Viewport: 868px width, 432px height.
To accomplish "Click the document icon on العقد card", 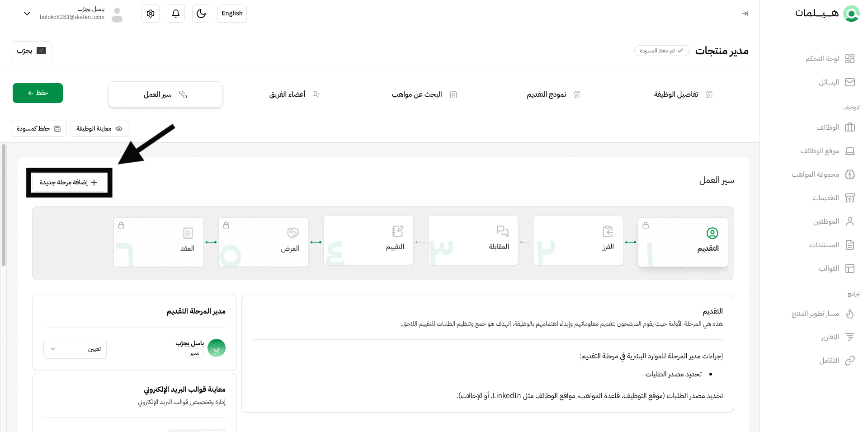I will point(188,233).
